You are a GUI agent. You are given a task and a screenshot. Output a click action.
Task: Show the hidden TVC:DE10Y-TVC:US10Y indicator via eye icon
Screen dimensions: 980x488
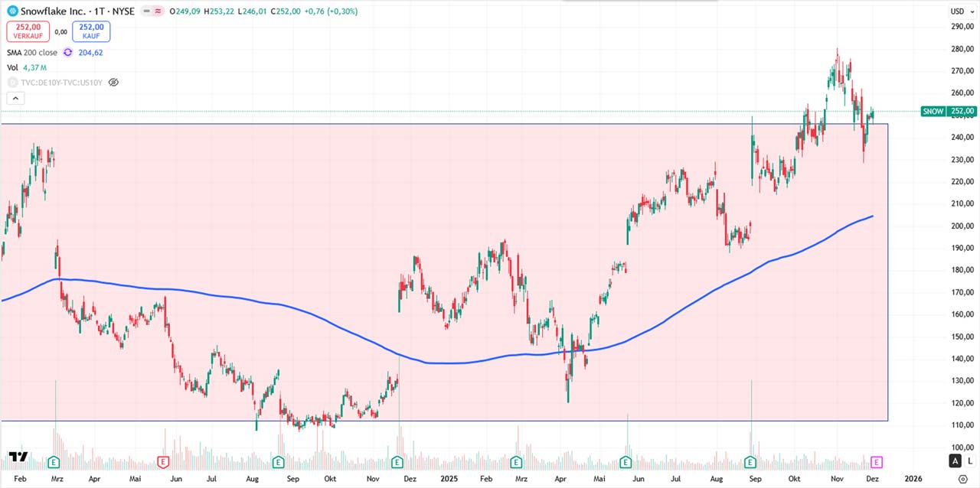pos(113,82)
